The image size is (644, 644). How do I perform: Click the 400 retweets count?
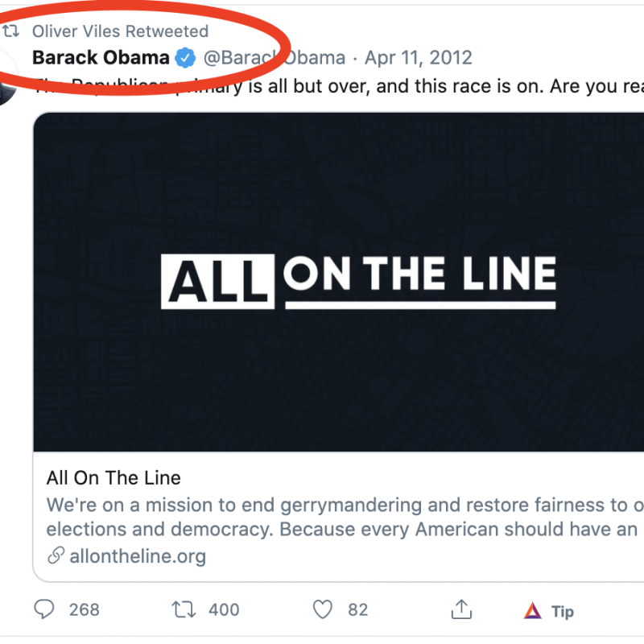click(224, 610)
